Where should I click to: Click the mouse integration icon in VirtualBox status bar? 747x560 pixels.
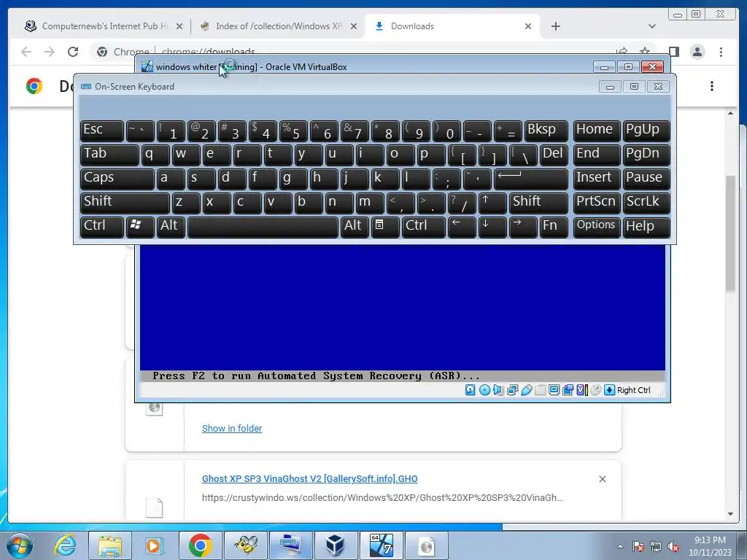click(x=595, y=390)
